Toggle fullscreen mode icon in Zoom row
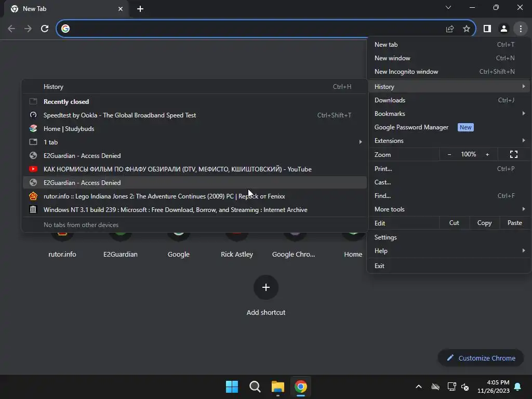Image resolution: width=532 pixels, height=399 pixels. [x=514, y=154]
